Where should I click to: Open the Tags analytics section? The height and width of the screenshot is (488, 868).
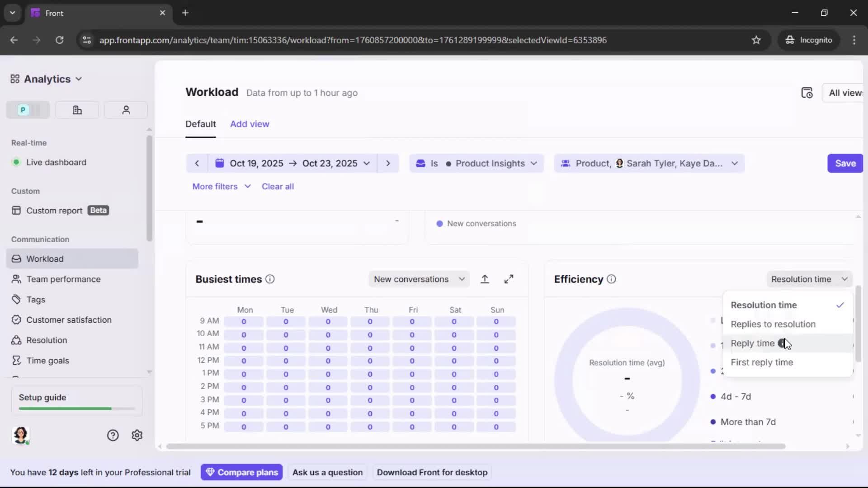pos(35,299)
